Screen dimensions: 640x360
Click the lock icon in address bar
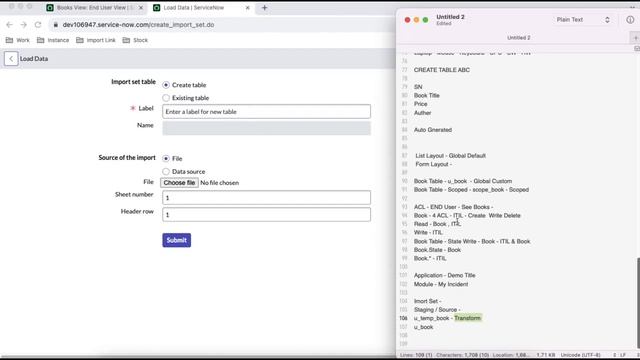coord(56,25)
